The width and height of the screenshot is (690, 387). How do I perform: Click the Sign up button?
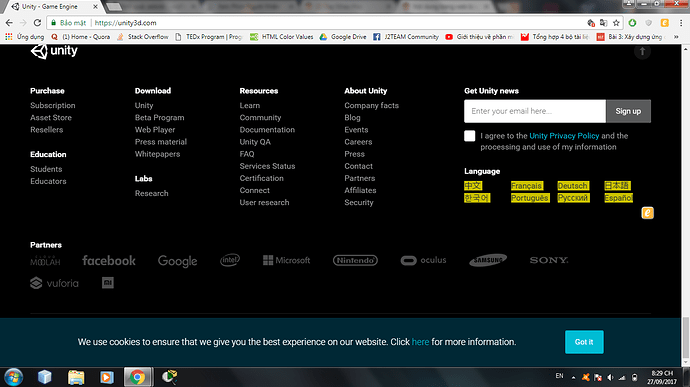(628, 111)
